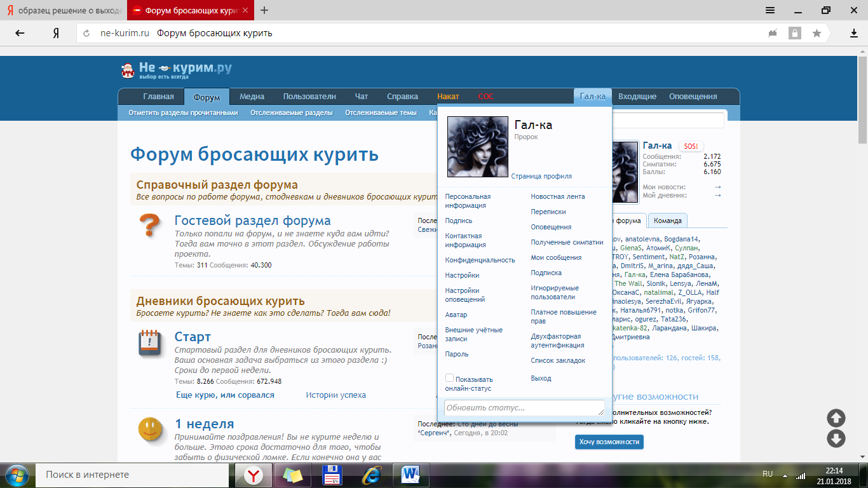Select Медиа in the navigation bar

pyautogui.click(x=252, y=97)
